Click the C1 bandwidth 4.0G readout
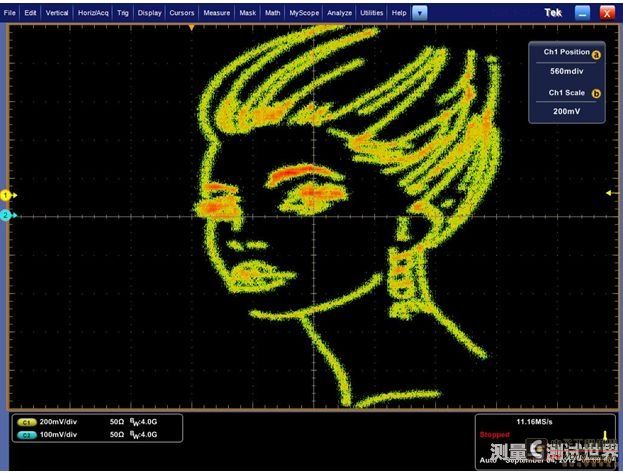This screenshot has height=473, width=623. click(143, 422)
